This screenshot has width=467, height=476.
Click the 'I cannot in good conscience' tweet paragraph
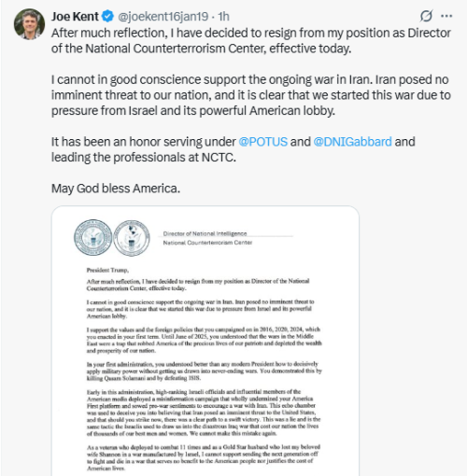(251, 95)
